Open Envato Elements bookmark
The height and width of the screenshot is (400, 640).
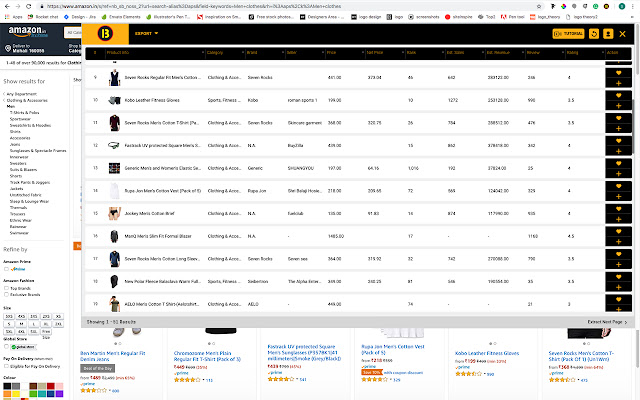[x=121, y=17]
